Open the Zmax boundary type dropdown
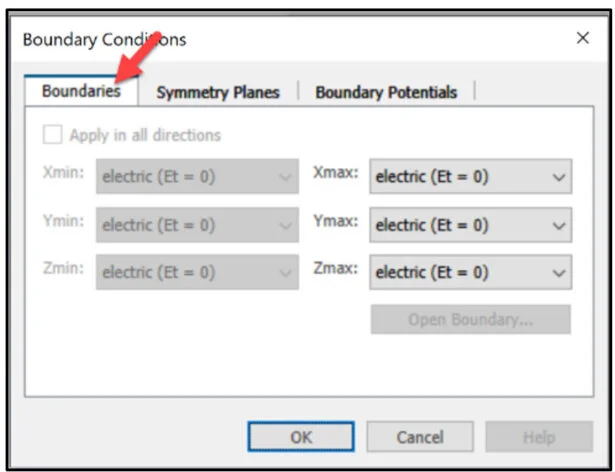The height and width of the screenshot is (472, 615). 470,271
